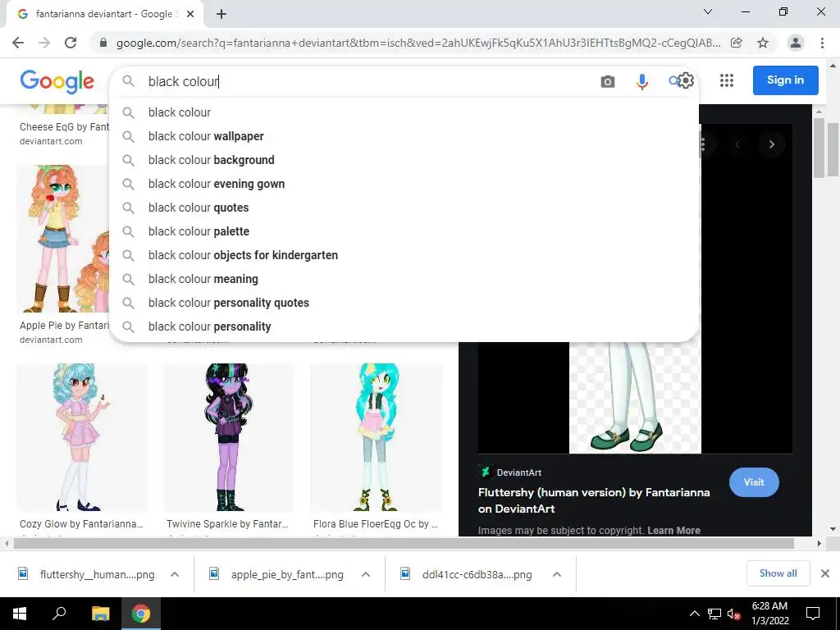Click the Visit button

754,482
